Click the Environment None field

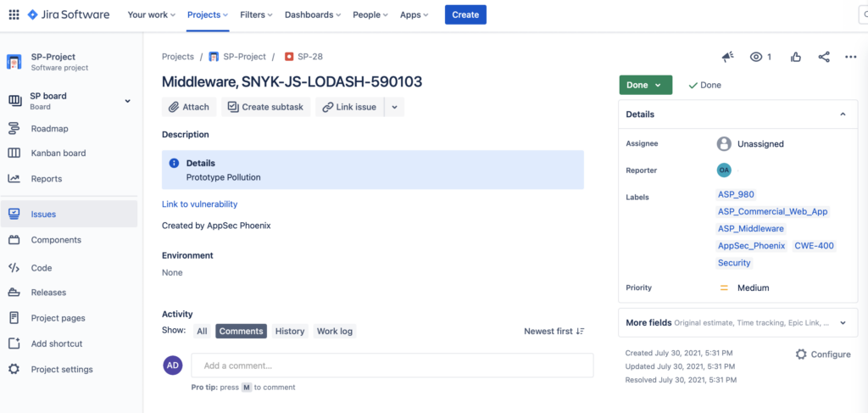(172, 273)
